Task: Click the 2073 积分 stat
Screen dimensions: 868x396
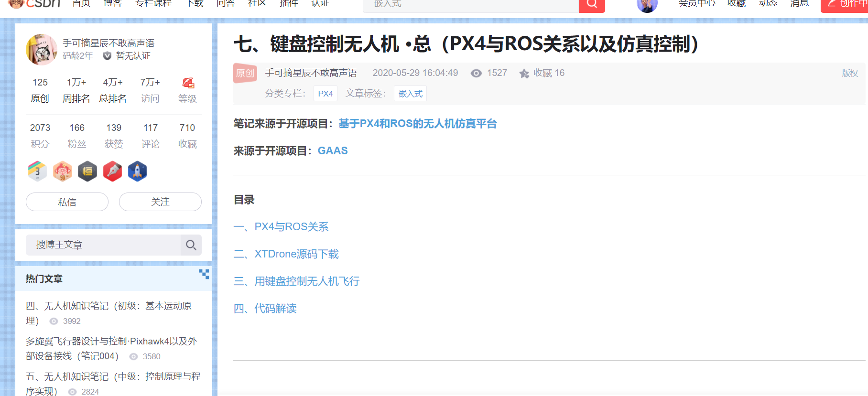Action: coord(40,136)
